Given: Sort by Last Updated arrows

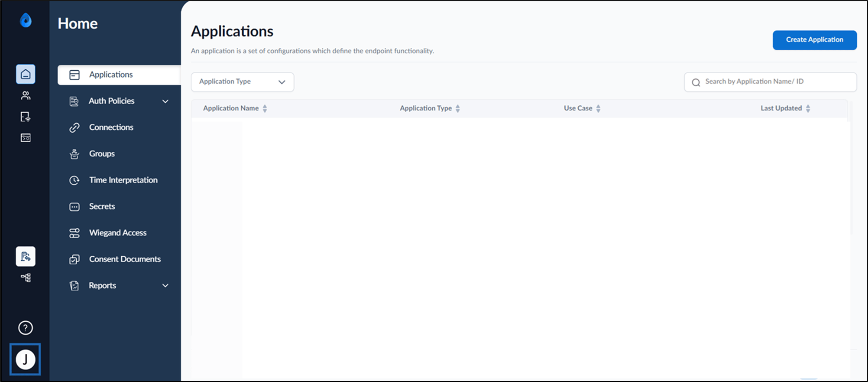Looking at the screenshot, I should click(x=808, y=108).
